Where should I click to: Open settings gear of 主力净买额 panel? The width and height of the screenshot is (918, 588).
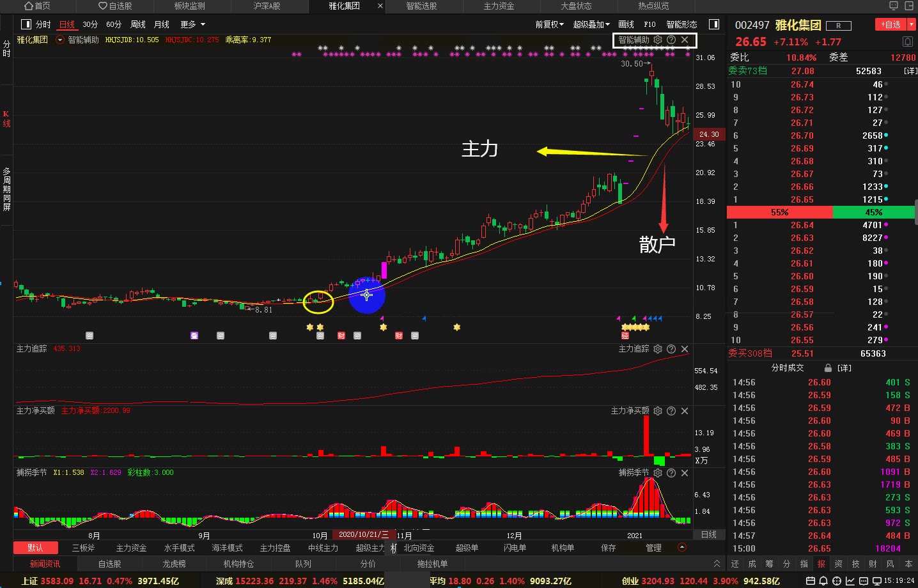coord(658,411)
